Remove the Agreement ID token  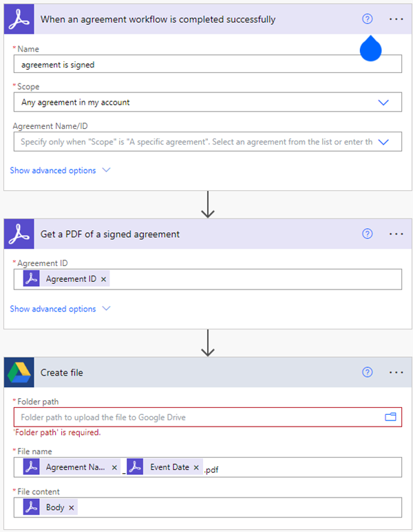[103, 279]
